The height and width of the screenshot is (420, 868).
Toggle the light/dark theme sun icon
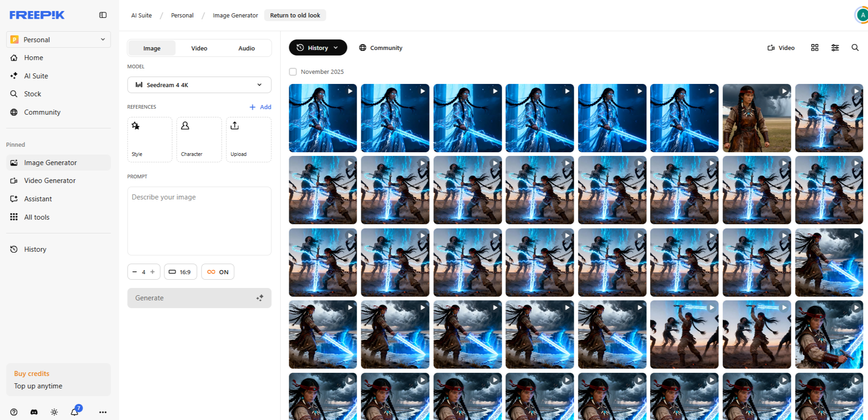(54, 412)
